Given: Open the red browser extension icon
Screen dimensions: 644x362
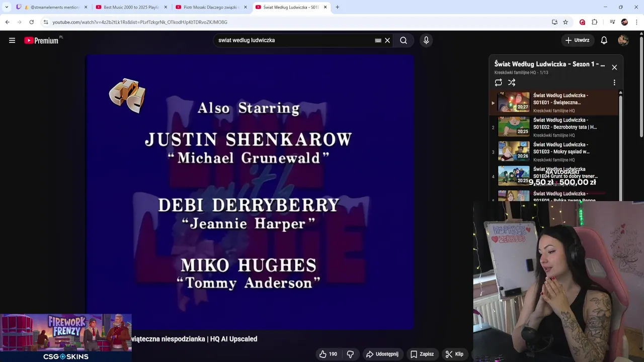Looking at the screenshot, I should pos(582,22).
